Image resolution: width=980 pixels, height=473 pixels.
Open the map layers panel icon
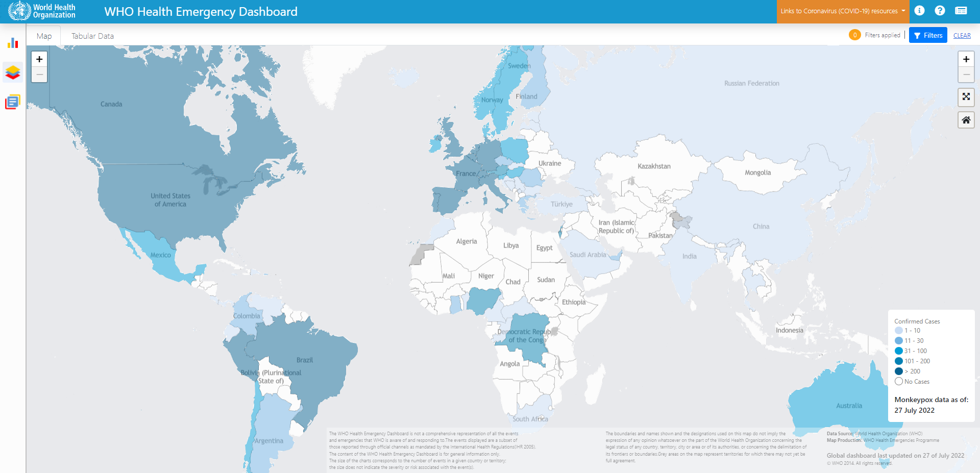point(13,72)
